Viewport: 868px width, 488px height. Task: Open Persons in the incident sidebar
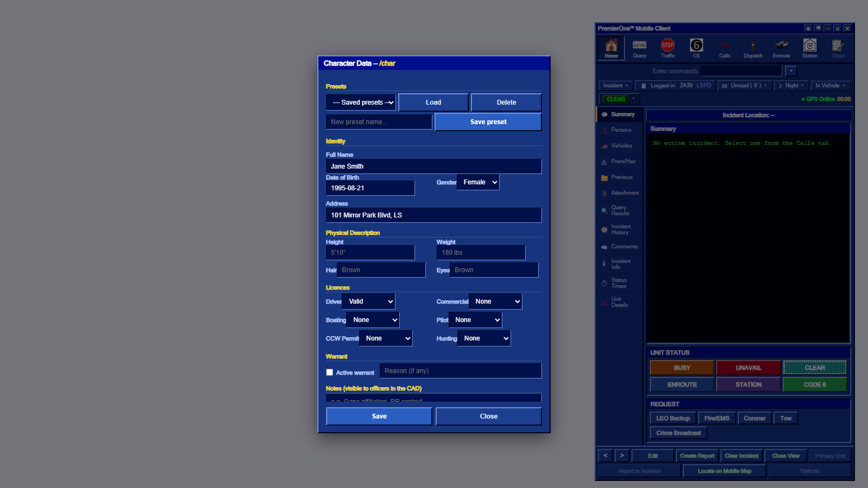pyautogui.click(x=620, y=130)
